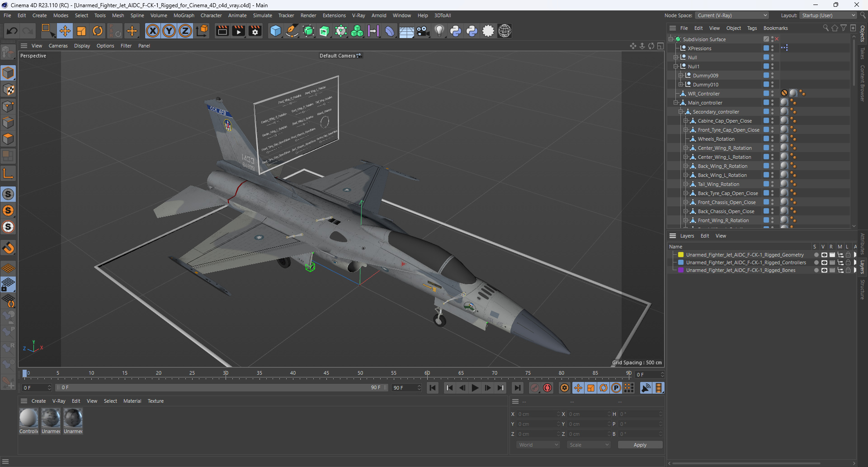
Task: Click Play Forwards in timeline
Action: coord(475,388)
